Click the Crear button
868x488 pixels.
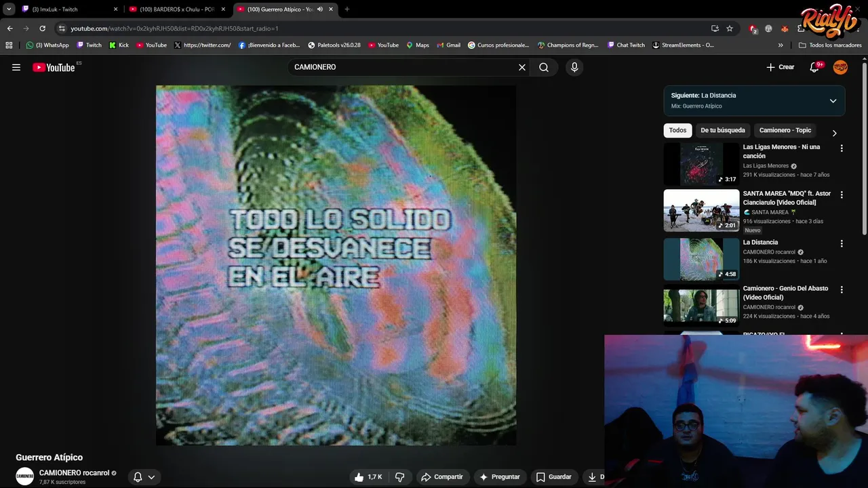[x=780, y=67]
